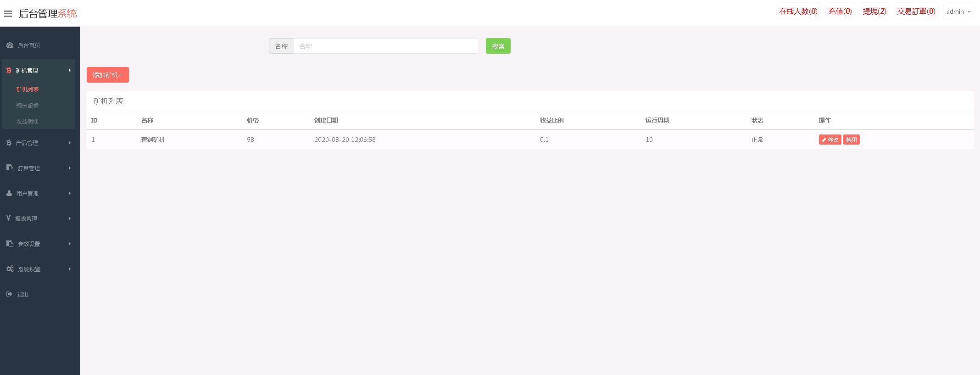980x375 pixels.
Task: Expand the 用户管理 menu arrow
Action: [x=70, y=193]
